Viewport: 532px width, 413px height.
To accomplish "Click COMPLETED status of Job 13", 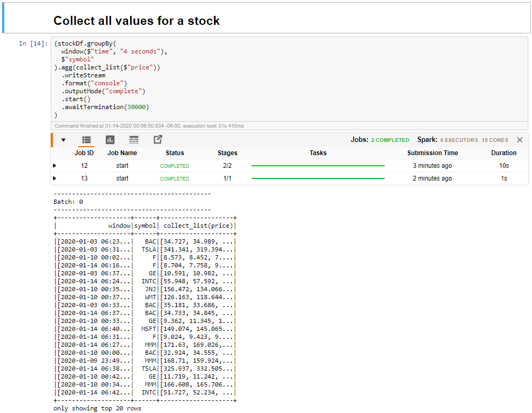I will 175,178.
